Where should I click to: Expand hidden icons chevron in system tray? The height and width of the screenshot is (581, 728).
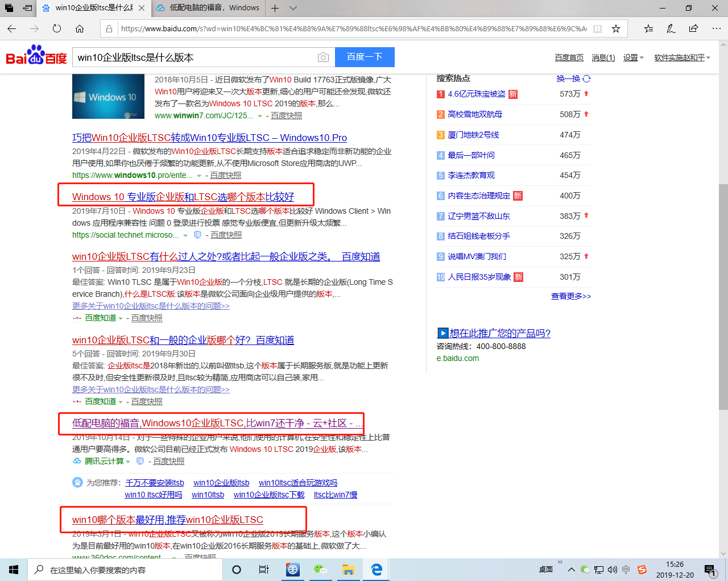pos(571,570)
